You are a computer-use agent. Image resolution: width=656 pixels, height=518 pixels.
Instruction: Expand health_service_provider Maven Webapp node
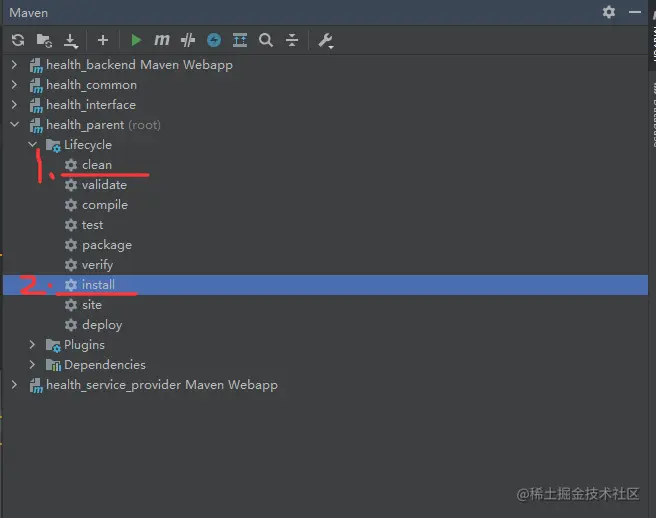point(14,385)
